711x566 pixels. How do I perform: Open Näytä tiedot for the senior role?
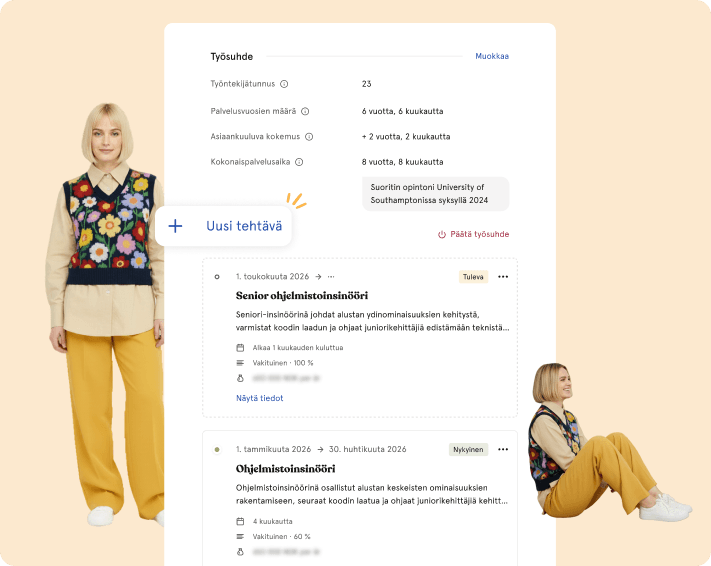(259, 398)
